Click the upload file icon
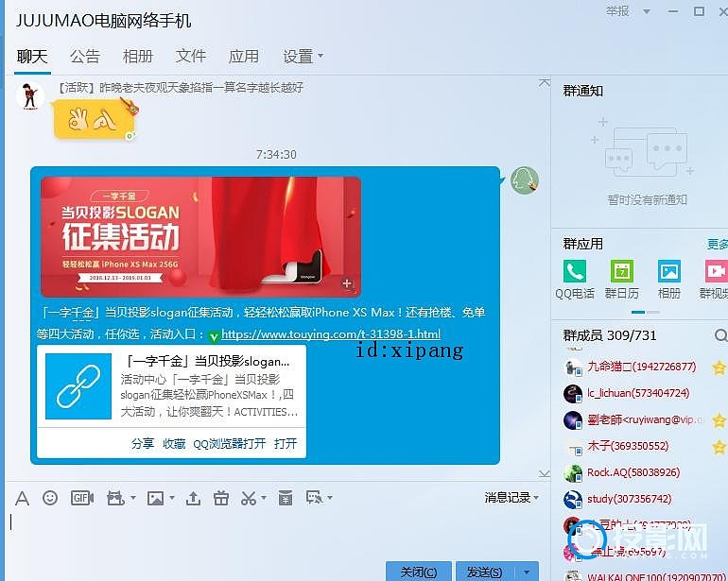Screen dimensions: 728x581 click(x=193, y=499)
